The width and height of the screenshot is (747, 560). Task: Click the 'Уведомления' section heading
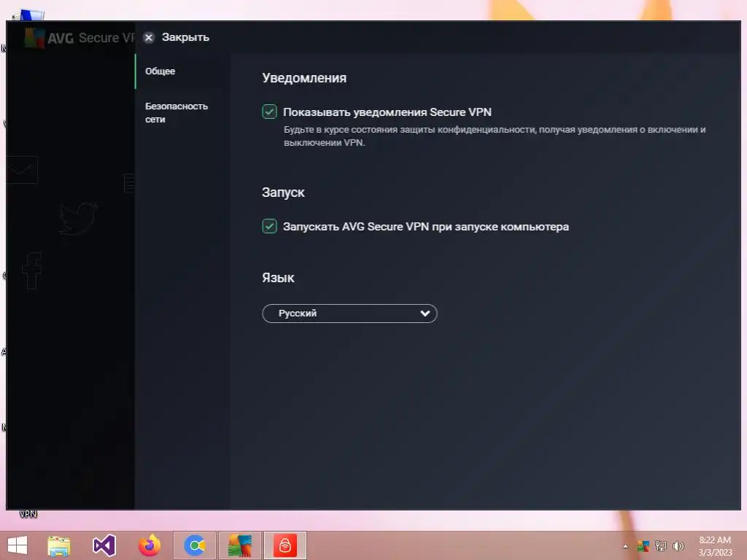pos(304,77)
